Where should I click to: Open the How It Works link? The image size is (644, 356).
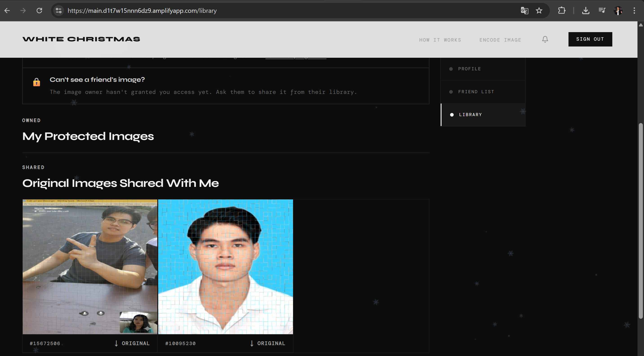[440, 40]
